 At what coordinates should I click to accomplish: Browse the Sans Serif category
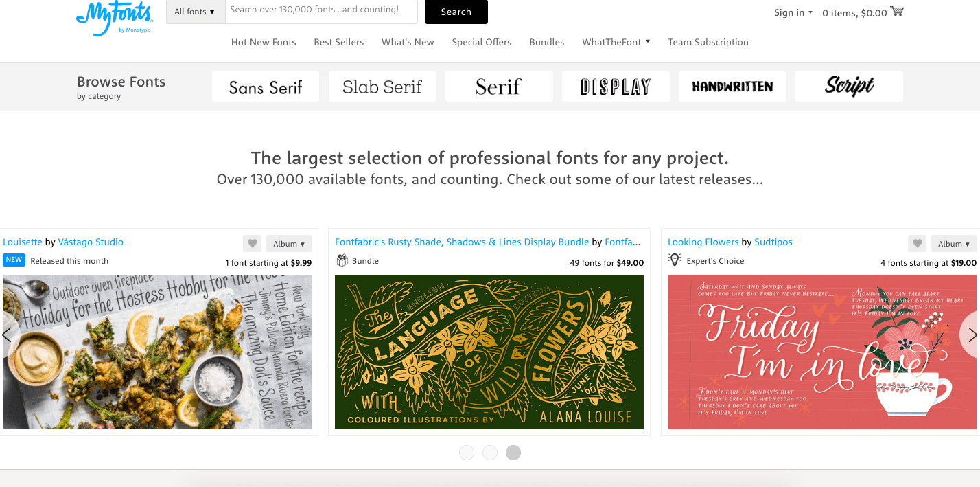[x=266, y=87]
